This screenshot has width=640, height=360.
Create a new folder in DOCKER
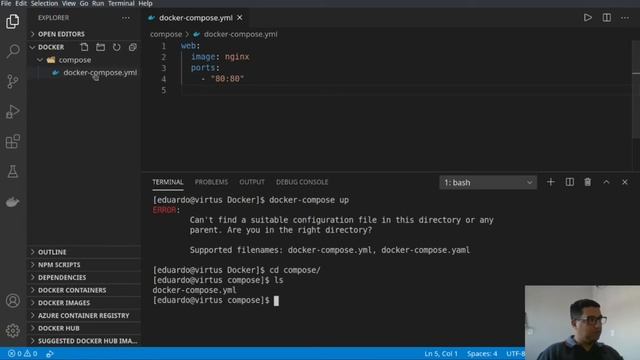[100, 47]
